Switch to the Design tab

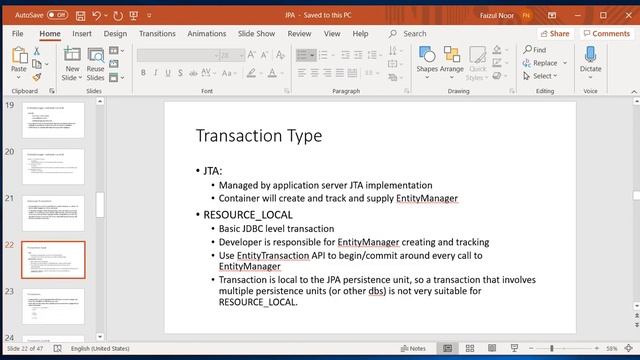pyautogui.click(x=115, y=33)
